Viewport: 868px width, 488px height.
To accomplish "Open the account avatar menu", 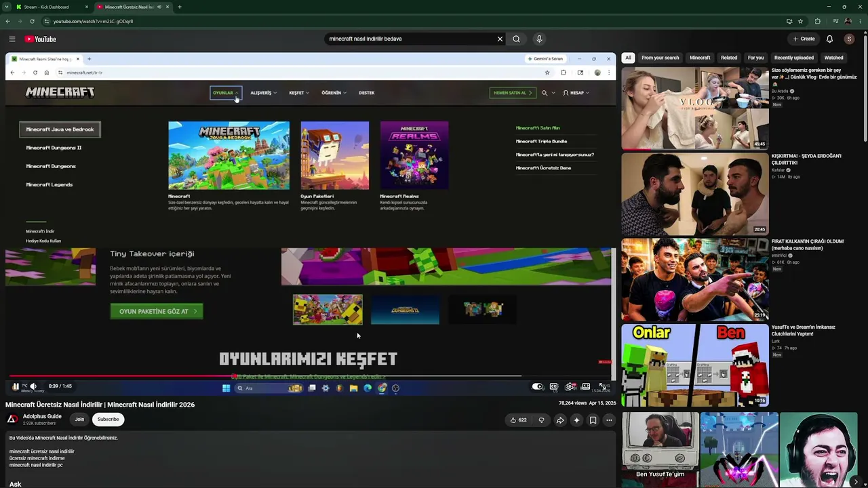I will [x=849, y=39].
